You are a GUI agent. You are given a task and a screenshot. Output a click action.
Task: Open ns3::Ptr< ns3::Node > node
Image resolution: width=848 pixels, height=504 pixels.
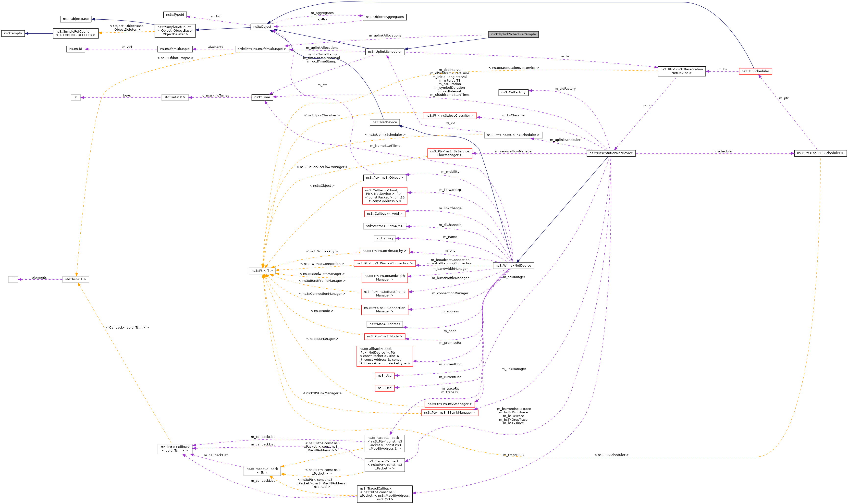point(384,337)
